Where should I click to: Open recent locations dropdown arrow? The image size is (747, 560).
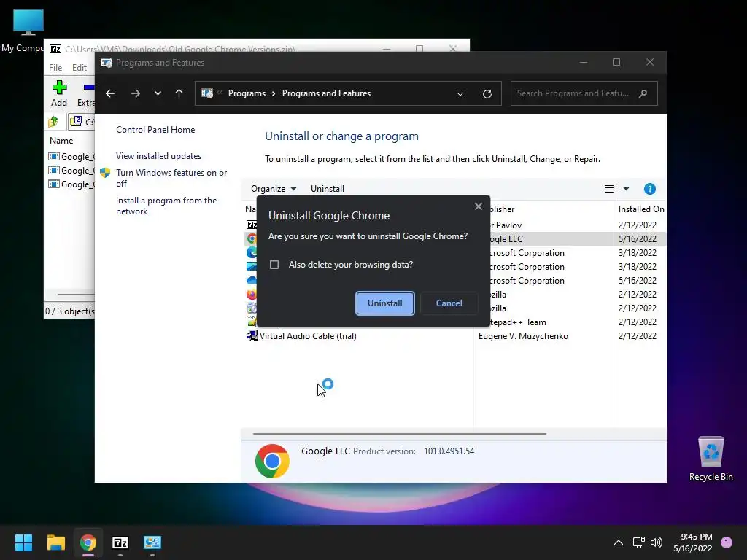[x=158, y=93]
